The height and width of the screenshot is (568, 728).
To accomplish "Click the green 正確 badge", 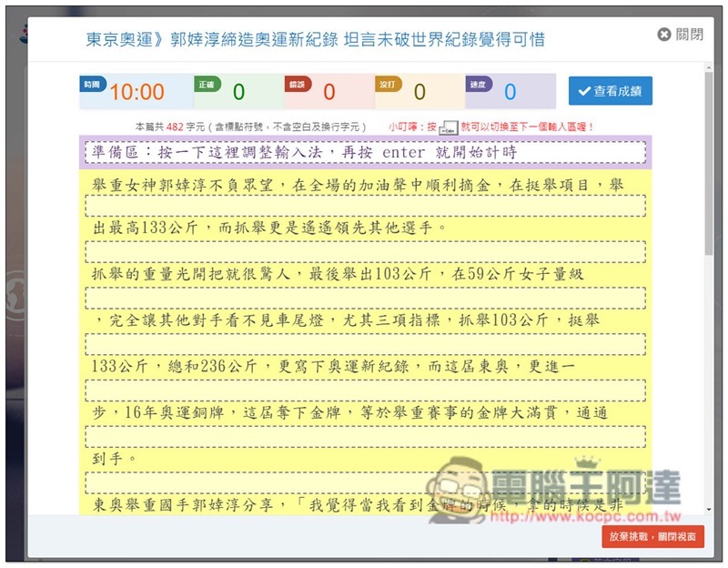I will point(207,84).
